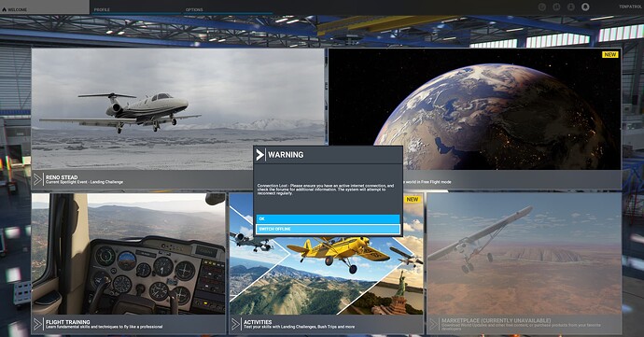The width and height of the screenshot is (644, 337).
Task: Click the second circular icon in top bar
Action: pyautogui.click(x=556, y=7)
